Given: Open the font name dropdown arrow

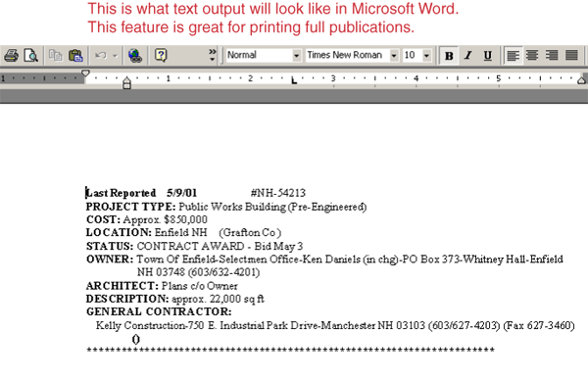Looking at the screenshot, I should pos(394,56).
